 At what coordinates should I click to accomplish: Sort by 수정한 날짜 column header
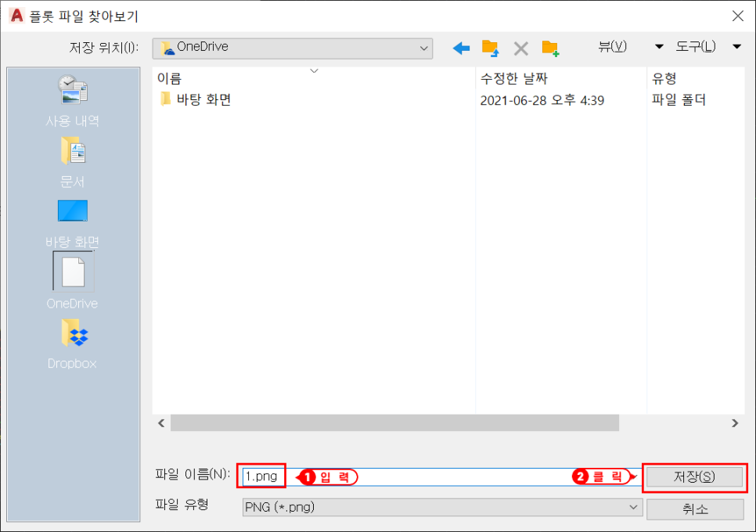click(560, 78)
